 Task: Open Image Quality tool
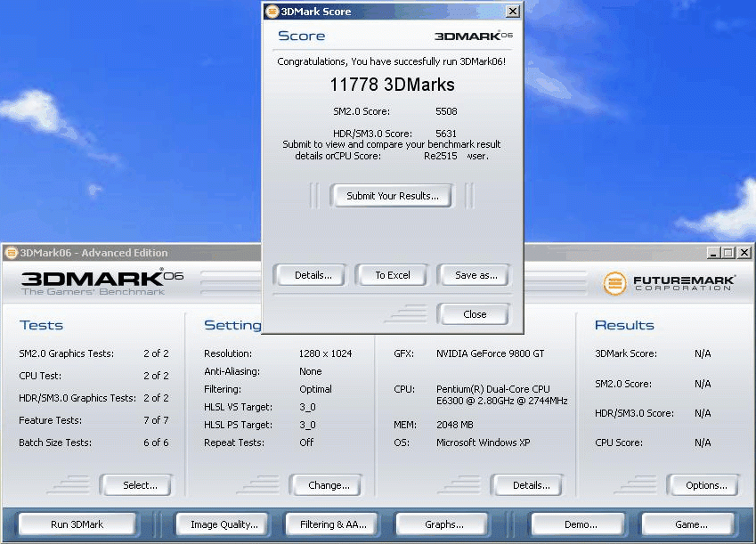[224, 524]
